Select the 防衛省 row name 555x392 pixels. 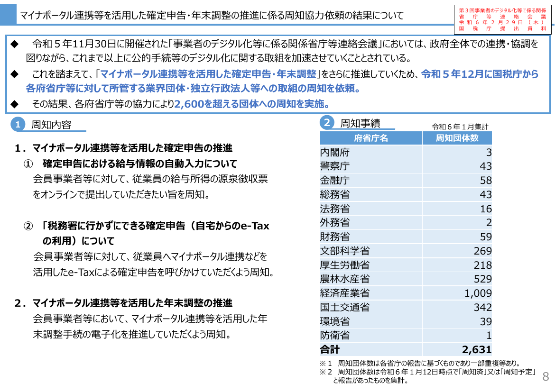click(x=335, y=335)
